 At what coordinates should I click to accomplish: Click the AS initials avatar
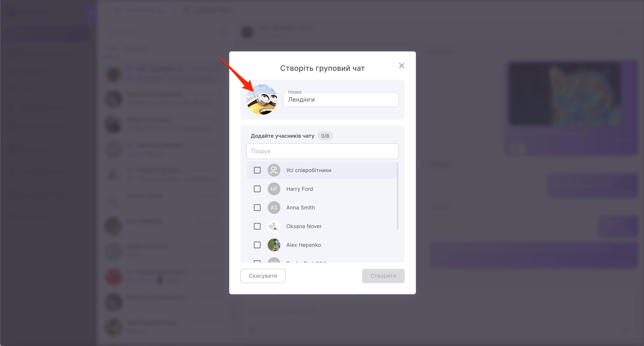coord(274,208)
